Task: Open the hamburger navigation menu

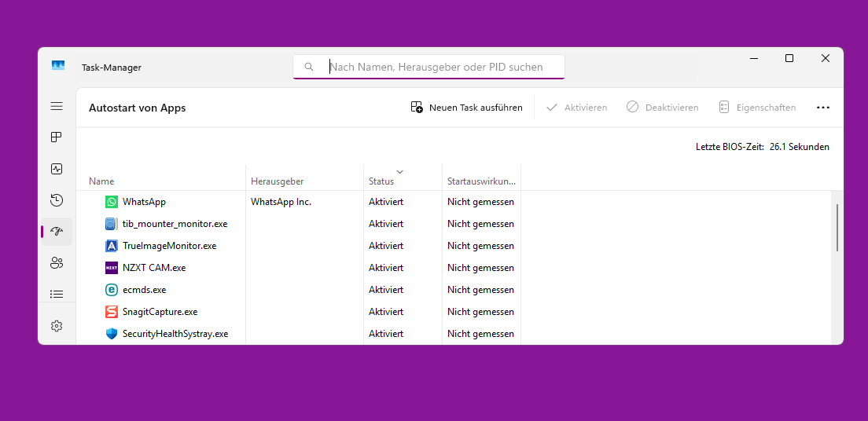Action: pyautogui.click(x=57, y=106)
